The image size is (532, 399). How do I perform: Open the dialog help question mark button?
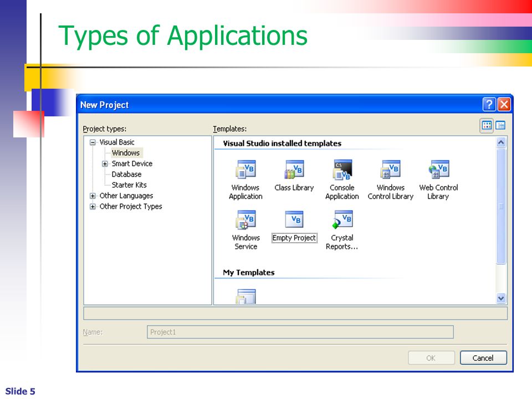[489, 105]
